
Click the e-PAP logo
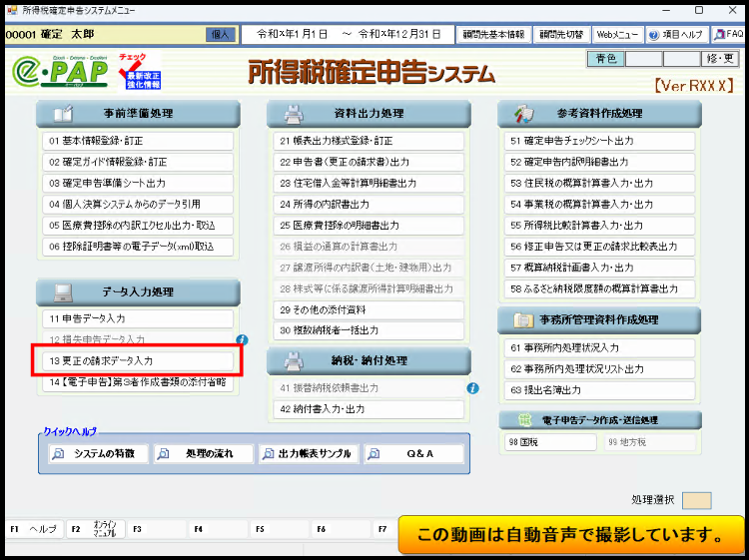60,72
